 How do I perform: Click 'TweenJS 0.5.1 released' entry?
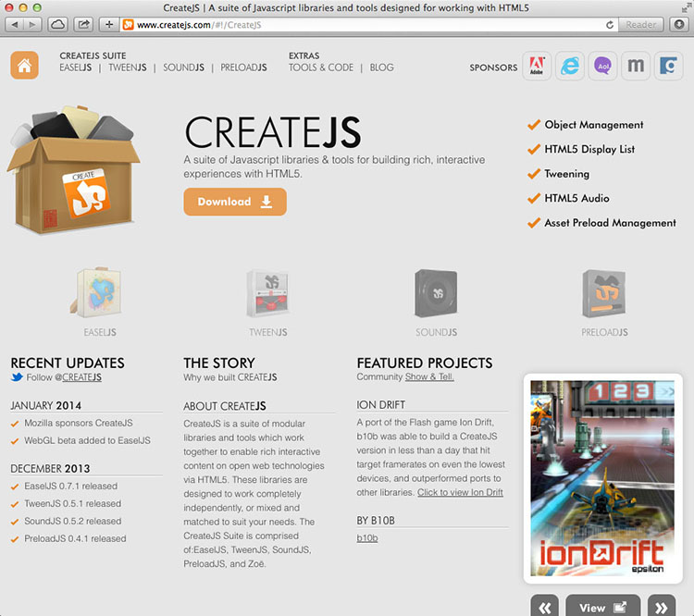tap(72, 503)
